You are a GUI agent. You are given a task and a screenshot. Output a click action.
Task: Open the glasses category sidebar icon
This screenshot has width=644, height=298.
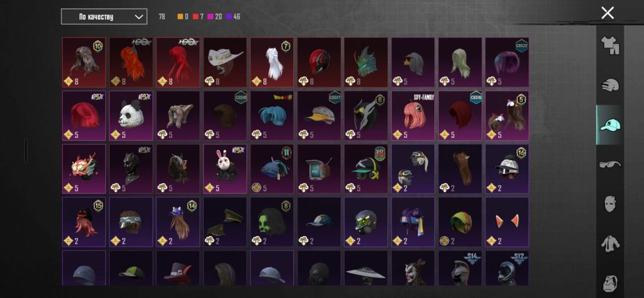coord(610,164)
